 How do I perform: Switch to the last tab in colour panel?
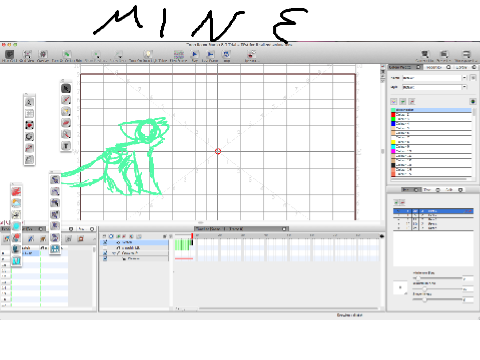[x=465, y=67]
